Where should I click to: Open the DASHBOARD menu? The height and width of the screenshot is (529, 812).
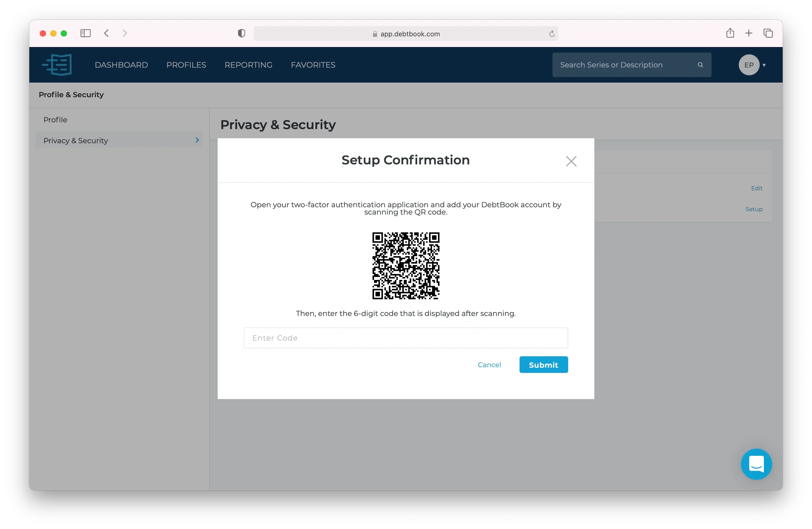click(x=121, y=65)
